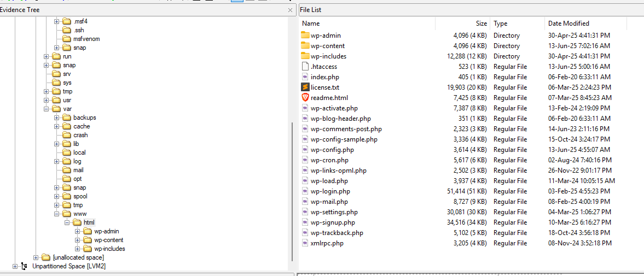This screenshot has height=276, width=644.
Task: Select the html folder in tree
Action: [x=89, y=222]
